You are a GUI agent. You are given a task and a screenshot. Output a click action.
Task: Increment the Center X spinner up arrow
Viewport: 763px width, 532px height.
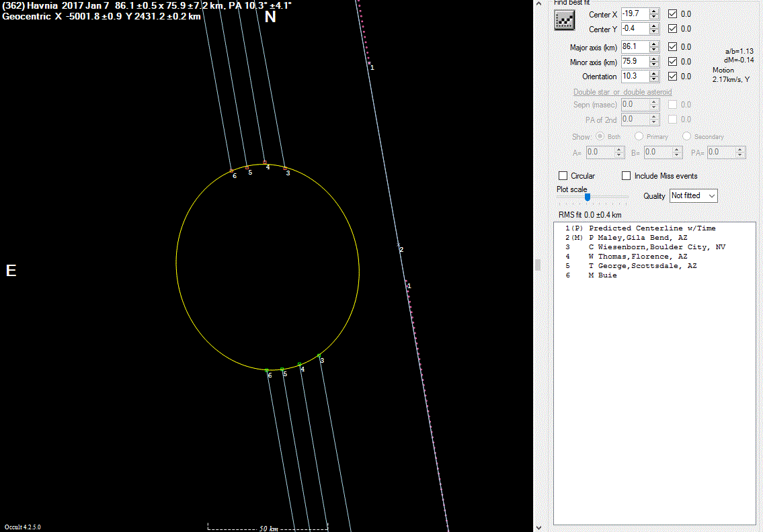653,11
